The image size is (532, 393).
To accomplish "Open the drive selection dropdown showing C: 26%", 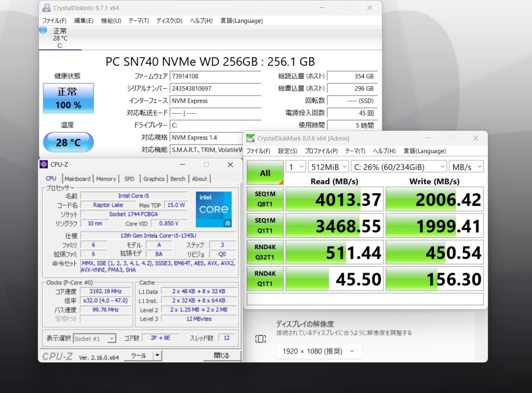I will [x=400, y=167].
